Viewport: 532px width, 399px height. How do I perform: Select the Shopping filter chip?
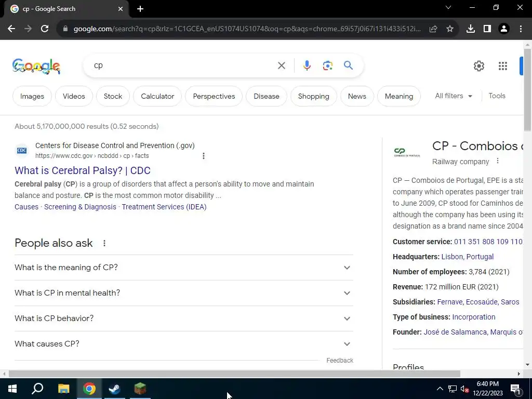coord(313,96)
